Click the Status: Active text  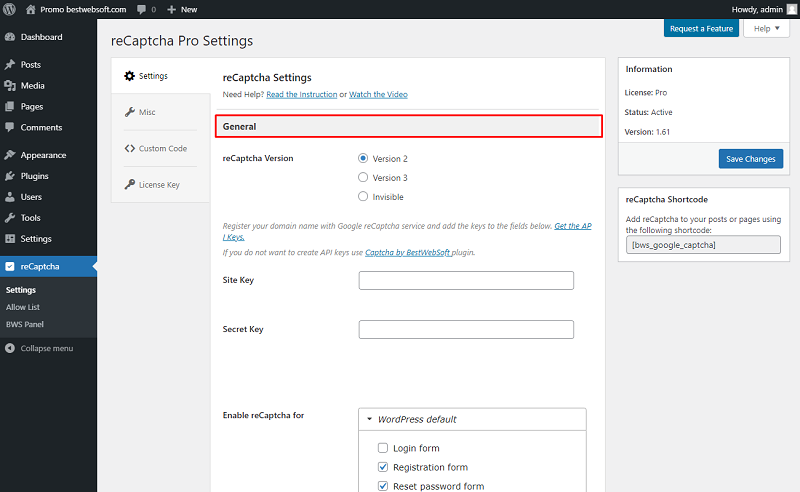[648, 112]
